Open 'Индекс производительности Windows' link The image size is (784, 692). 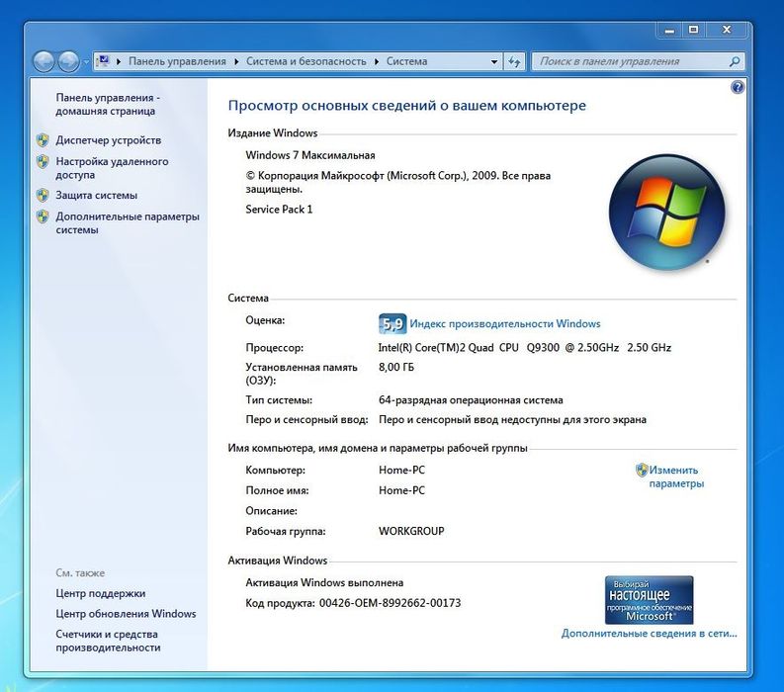[505, 323]
